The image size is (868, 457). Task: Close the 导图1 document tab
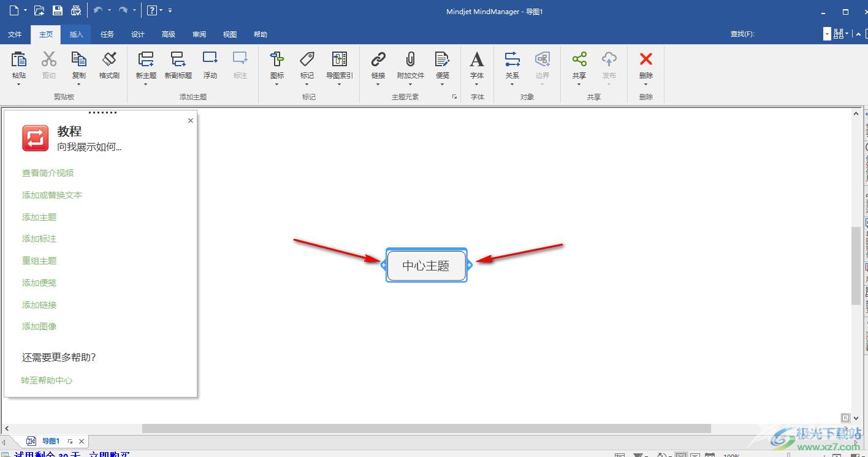point(82,441)
